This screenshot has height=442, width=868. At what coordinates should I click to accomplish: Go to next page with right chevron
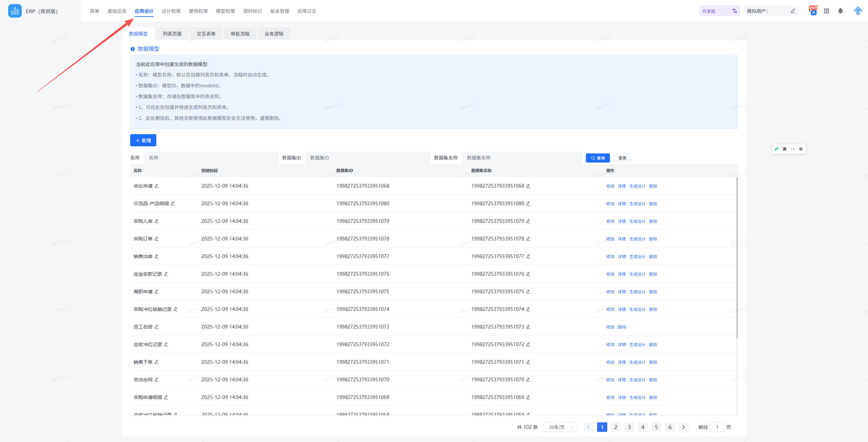tap(683, 427)
